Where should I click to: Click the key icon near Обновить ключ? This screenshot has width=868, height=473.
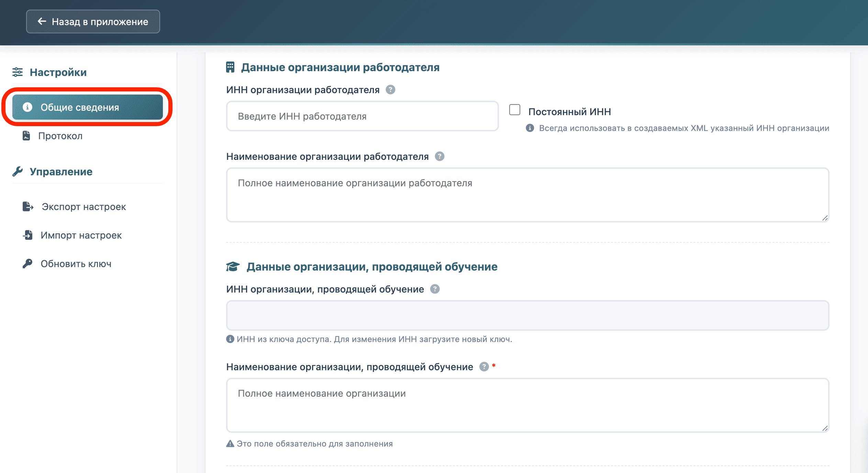[27, 264]
